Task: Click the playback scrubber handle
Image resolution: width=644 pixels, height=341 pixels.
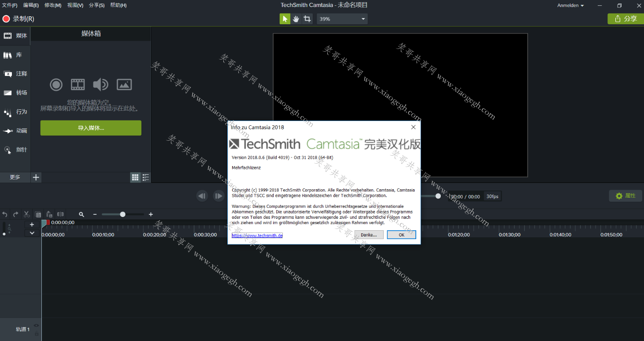Action: pyautogui.click(x=438, y=196)
